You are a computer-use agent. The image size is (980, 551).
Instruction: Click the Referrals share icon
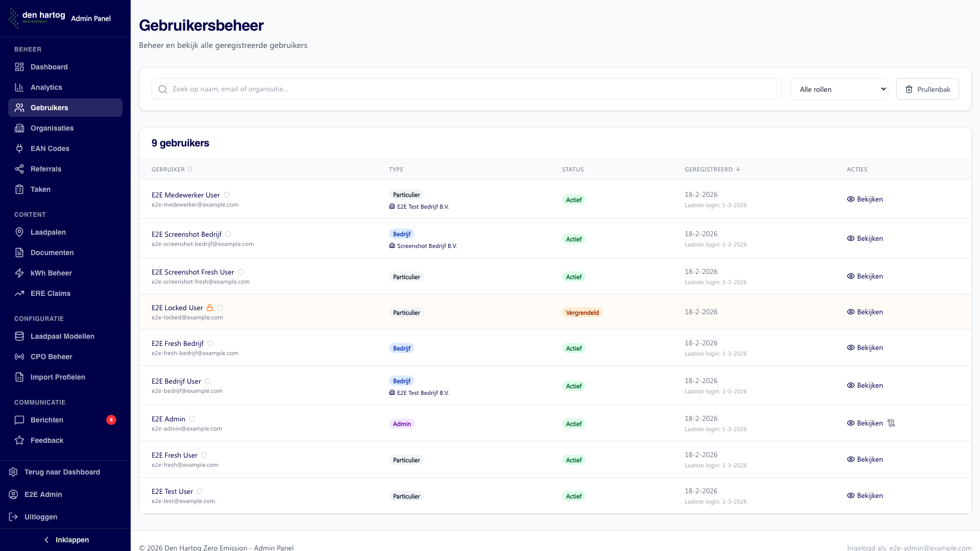pos(19,169)
